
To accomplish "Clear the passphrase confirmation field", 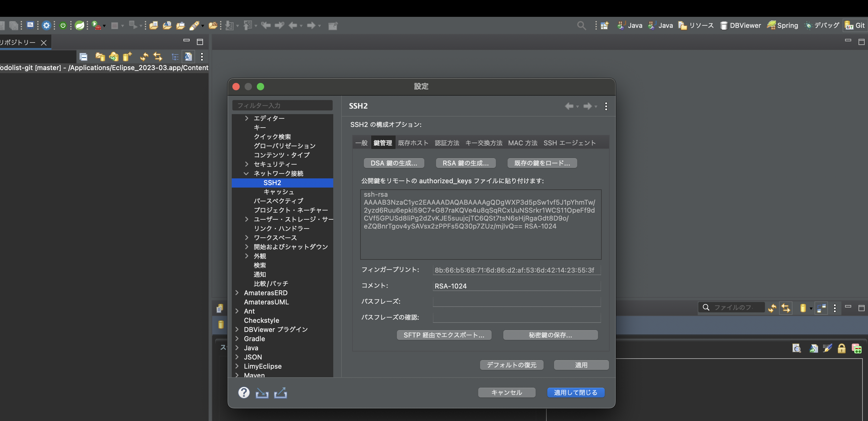I will click(517, 317).
